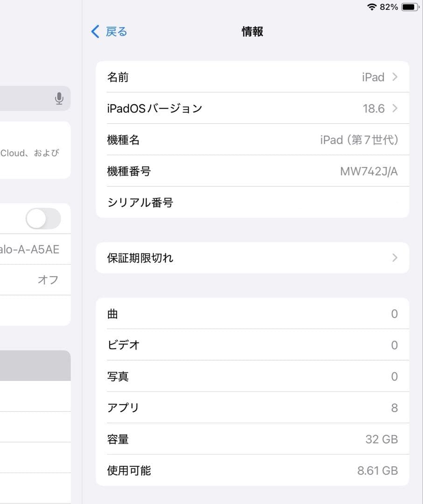
Task: Expand the iPadOSバージョン 18.6 row
Action: tap(252, 108)
